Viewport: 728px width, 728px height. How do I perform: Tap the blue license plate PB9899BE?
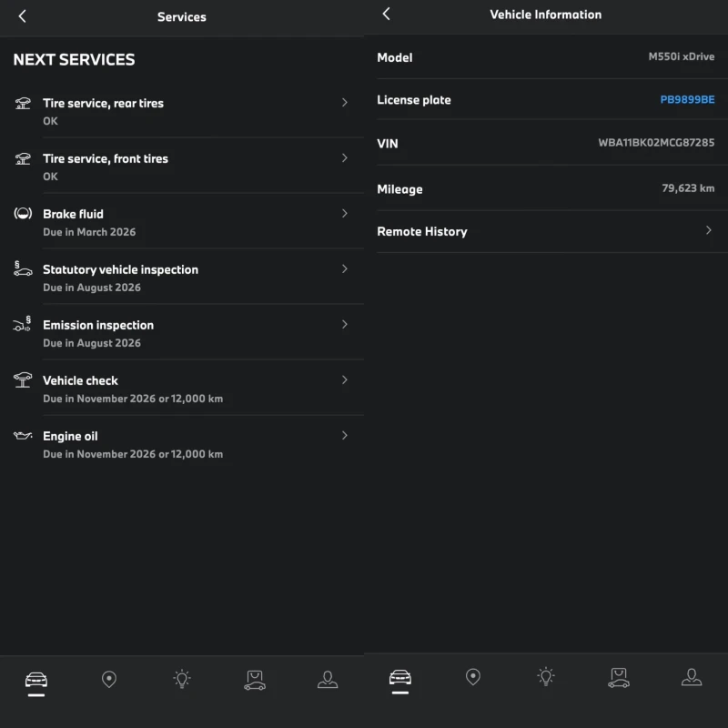(x=687, y=100)
